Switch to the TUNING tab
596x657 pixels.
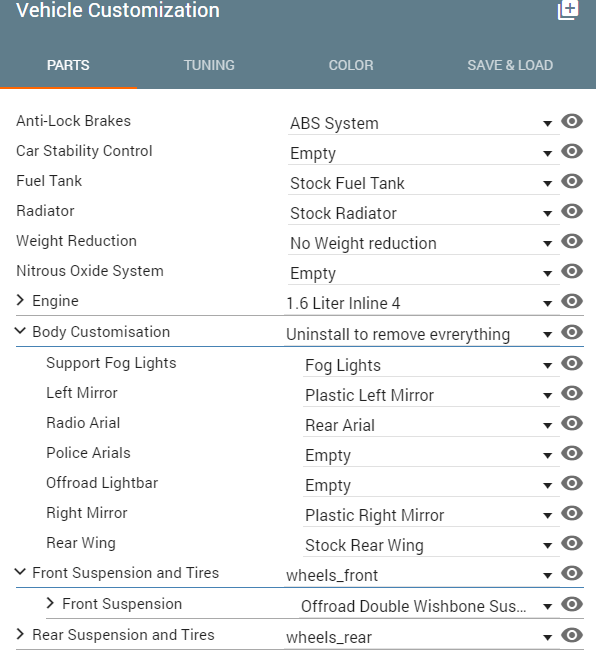(209, 65)
